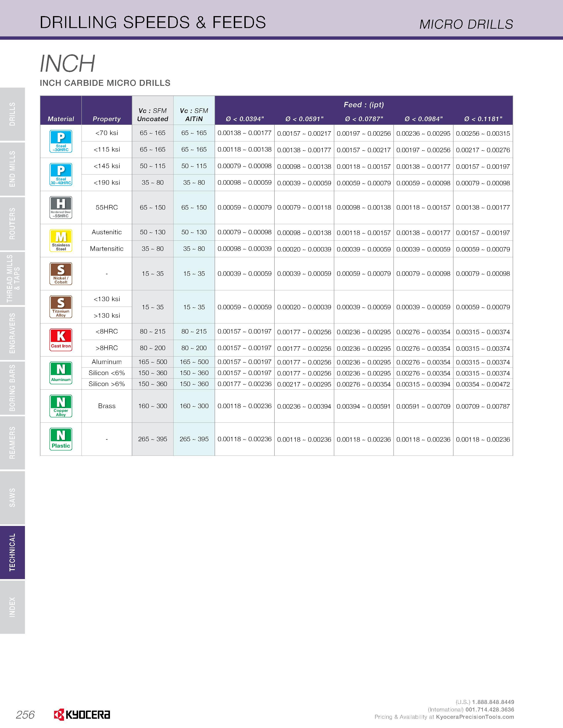Select the highlighted TECHNICAL side tab
Image resolution: width=563 pixels, height=728 pixels.
(12, 552)
